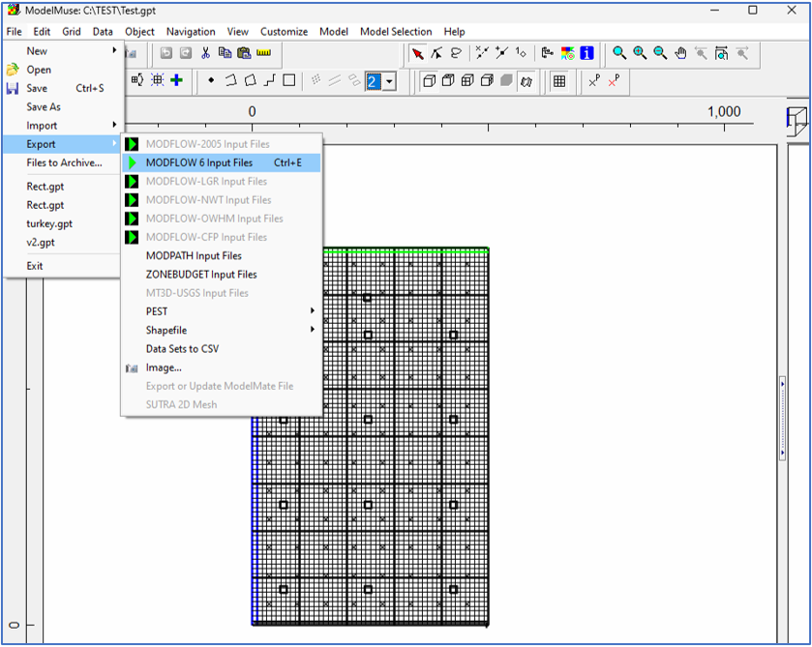Click the insert vertex tool icon

[482, 53]
